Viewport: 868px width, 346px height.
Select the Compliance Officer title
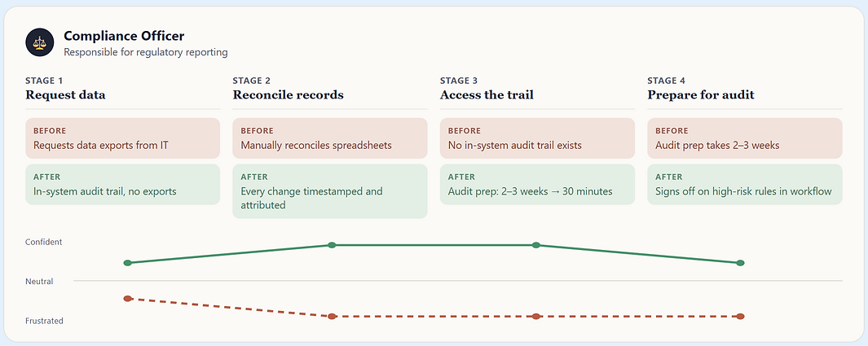(x=124, y=36)
